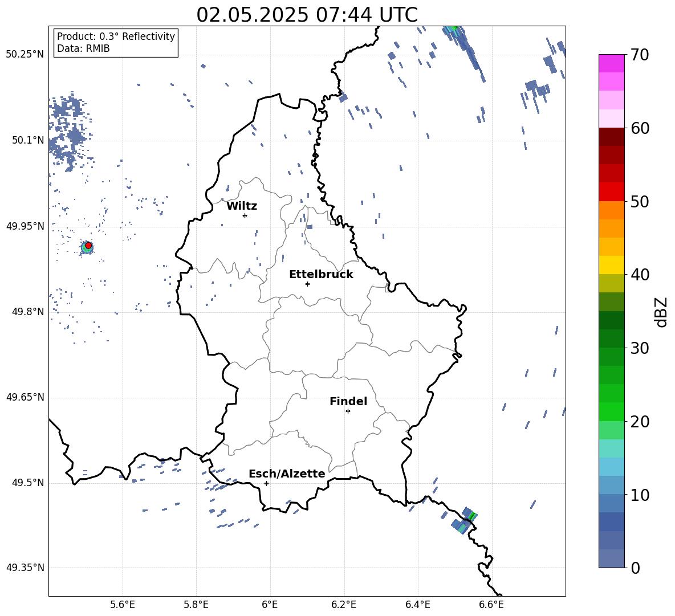Screen dimensions: 675x616
Task: Pick the bright red colorbar segment above 50
Action: (x=612, y=192)
